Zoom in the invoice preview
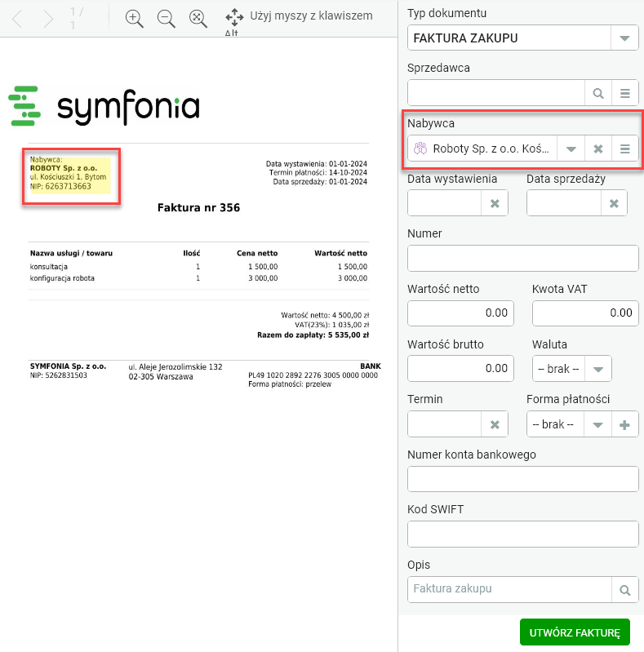644x652 pixels. tap(134, 19)
